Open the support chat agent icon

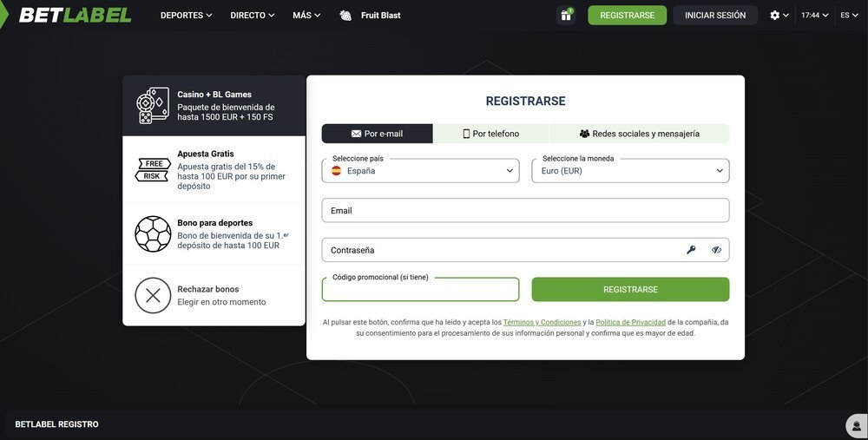pos(857,426)
